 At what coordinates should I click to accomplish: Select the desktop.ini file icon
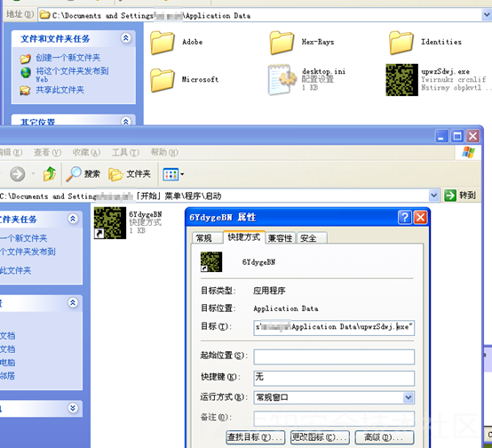[282, 80]
